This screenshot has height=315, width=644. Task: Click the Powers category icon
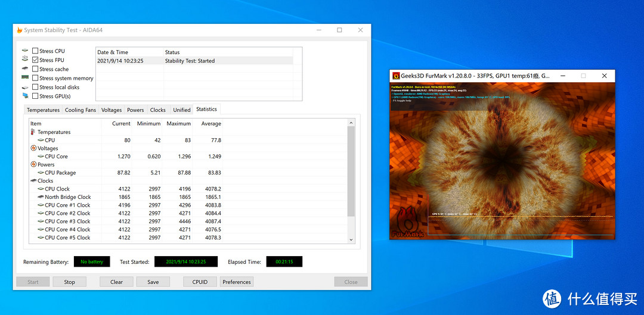(33, 164)
